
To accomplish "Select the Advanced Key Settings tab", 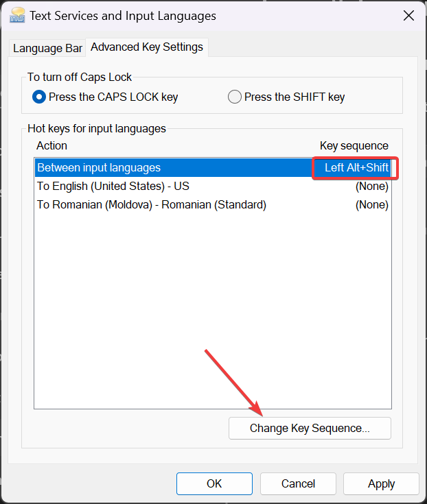I will pos(147,47).
